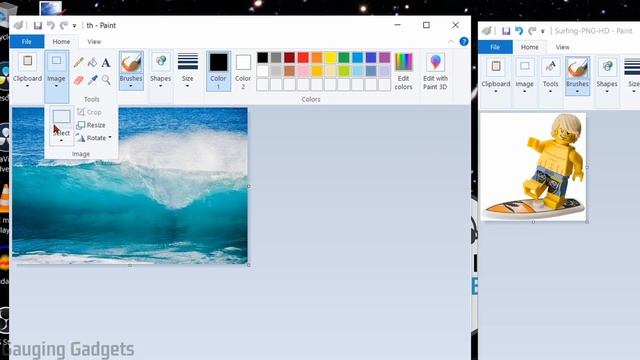This screenshot has width=640, height=360.
Task: Select the Pencil tool in th - Paint
Action: 78,62
